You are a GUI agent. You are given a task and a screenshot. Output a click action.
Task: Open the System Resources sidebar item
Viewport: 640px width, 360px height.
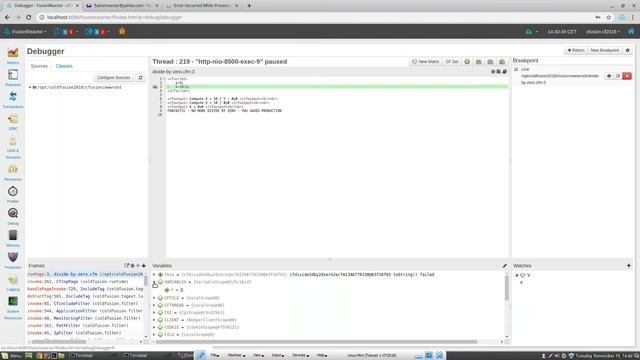click(x=13, y=308)
